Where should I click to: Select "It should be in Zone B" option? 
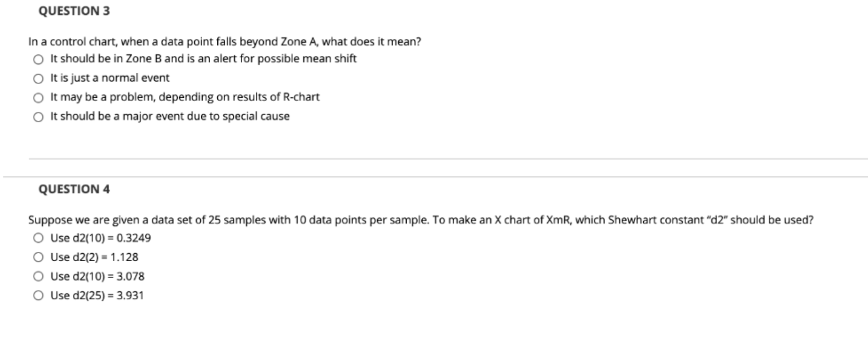tap(39, 58)
